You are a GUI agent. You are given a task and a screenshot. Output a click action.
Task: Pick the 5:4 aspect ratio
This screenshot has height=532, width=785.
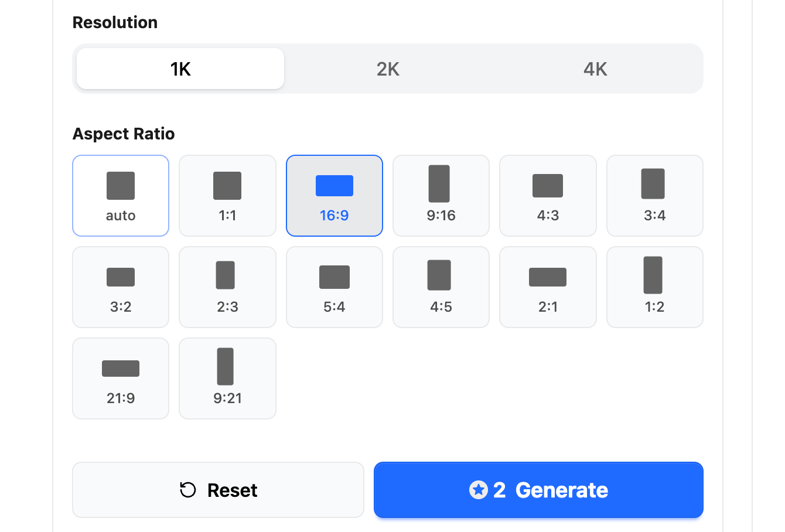[335, 287]
